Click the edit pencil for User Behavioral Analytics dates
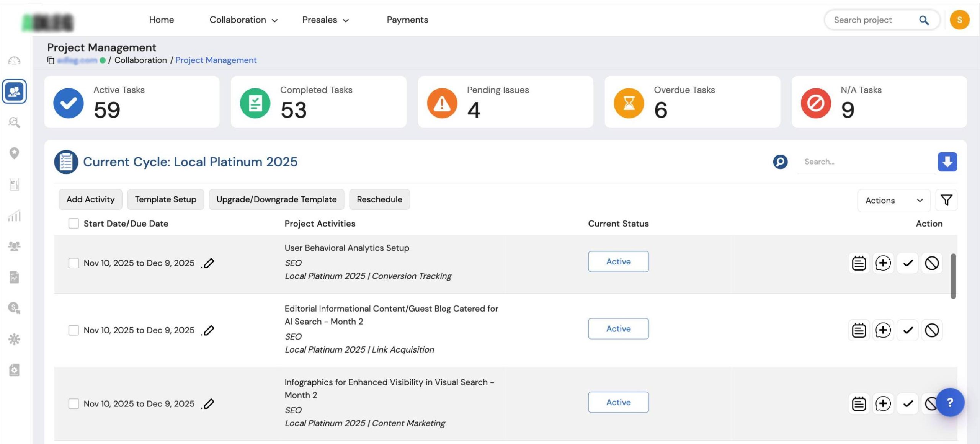The image size is (980, 444). point(209,263)
